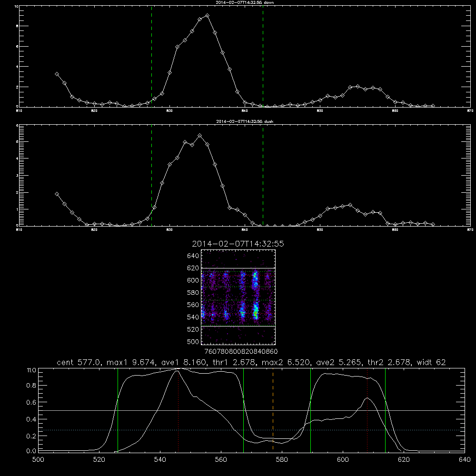This screenshot has width=476, height=476.
Task: Click the "560" label on bottom plot x-axis
Action: 221,460
